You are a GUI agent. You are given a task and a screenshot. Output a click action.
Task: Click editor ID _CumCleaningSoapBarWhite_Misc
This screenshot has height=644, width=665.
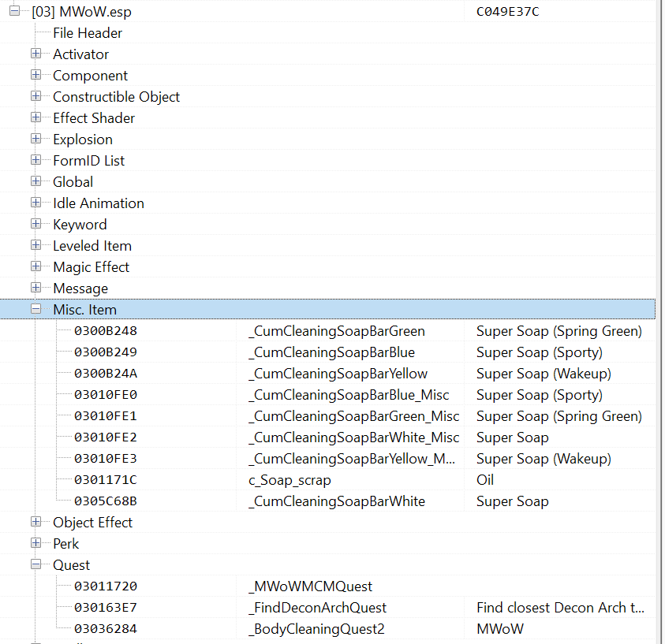(353, 437)
